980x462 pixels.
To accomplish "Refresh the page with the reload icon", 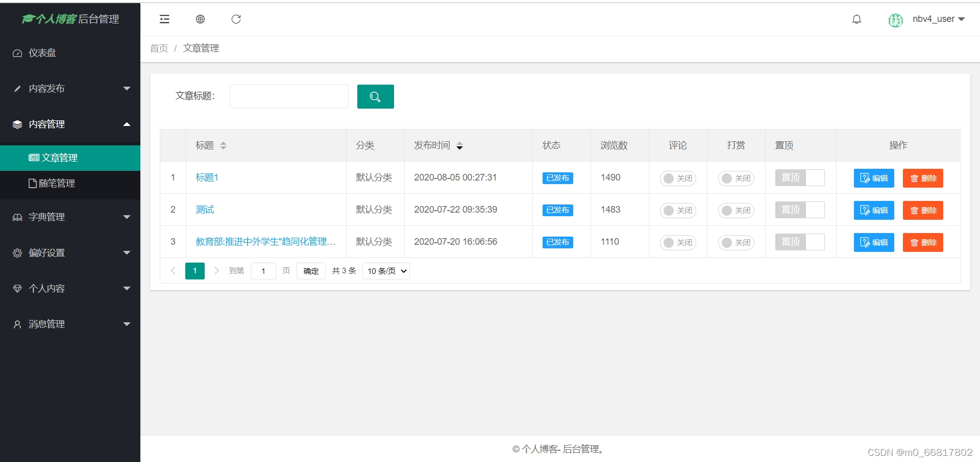I will pos(236,19).
